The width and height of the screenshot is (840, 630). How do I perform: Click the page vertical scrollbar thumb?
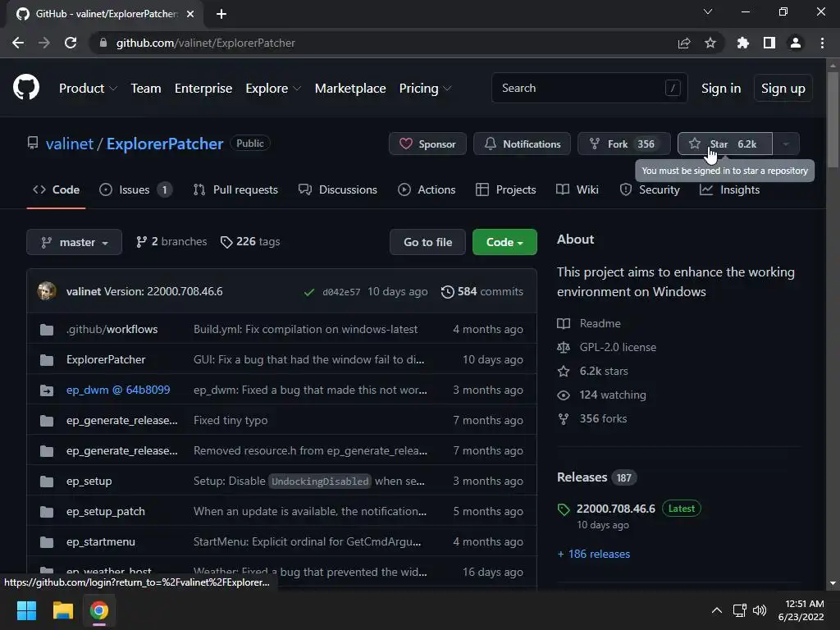[833, 120]
